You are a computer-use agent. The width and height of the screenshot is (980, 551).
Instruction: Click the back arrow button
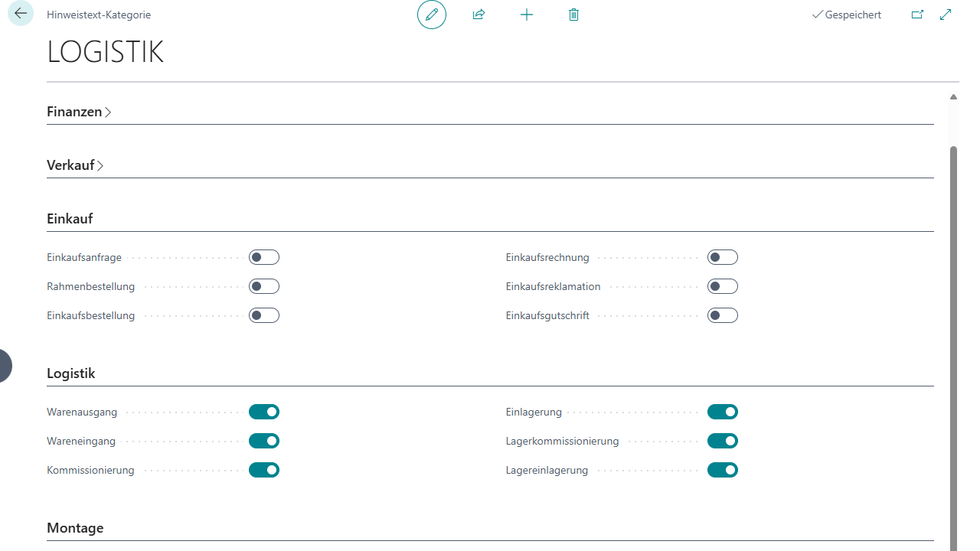tap(21, 14)
